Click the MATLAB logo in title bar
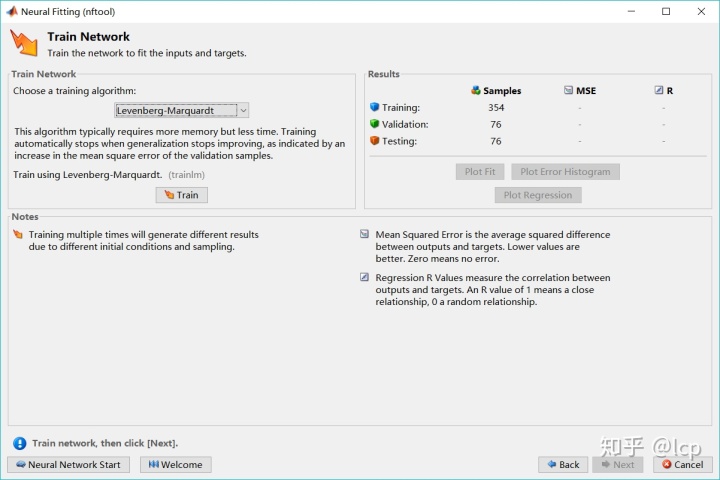The width and height of the screenshot is (720, 480). tap(12, 11)
